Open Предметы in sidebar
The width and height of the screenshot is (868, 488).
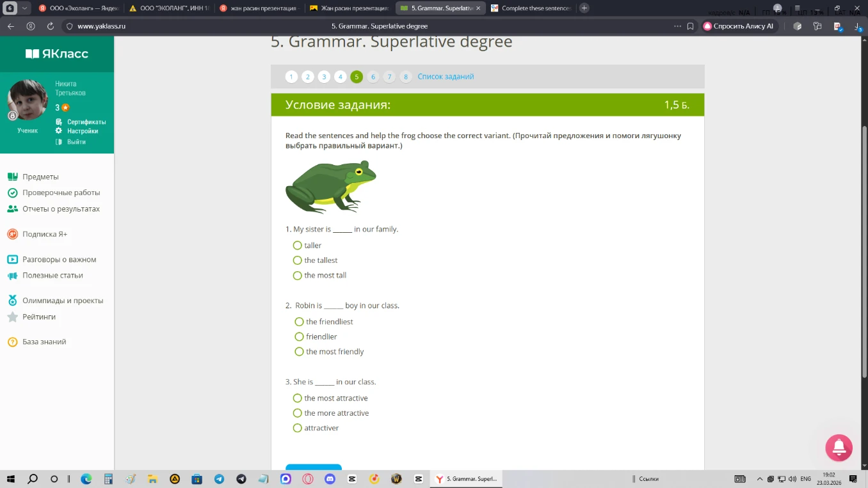pos(33,177)
